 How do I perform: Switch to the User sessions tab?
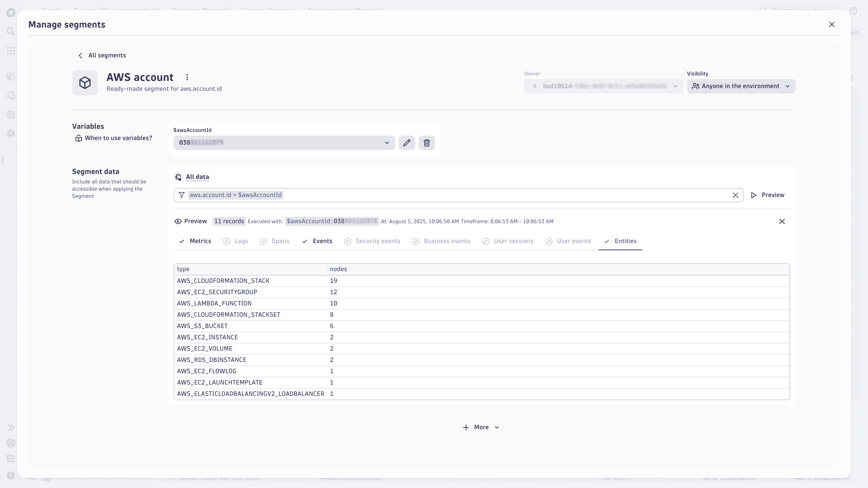coord(508,241)
